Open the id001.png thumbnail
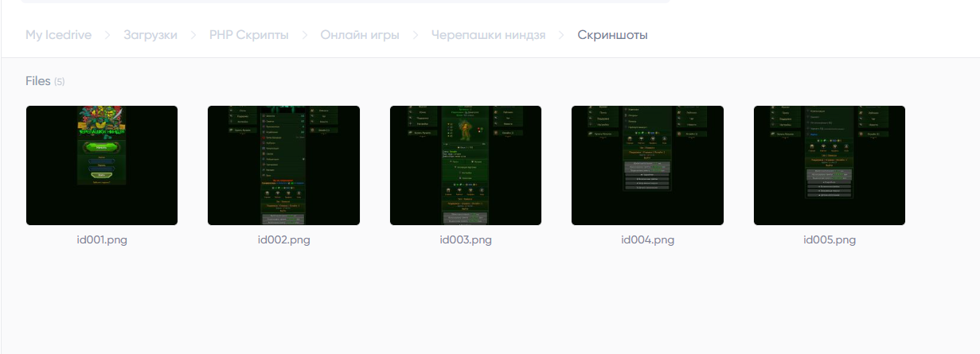 pyautogui.click(x=102, y=165)
